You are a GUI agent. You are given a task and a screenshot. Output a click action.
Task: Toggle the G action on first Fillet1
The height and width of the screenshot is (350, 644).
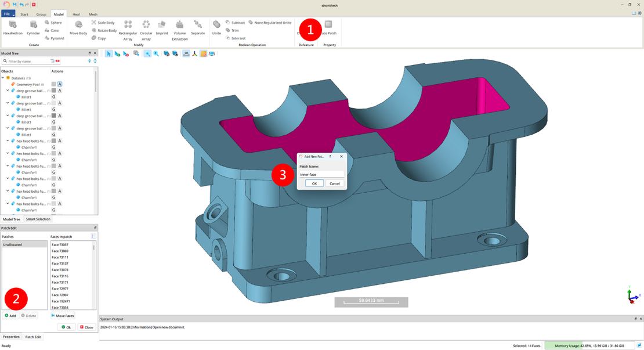click(x=54, y=97)
